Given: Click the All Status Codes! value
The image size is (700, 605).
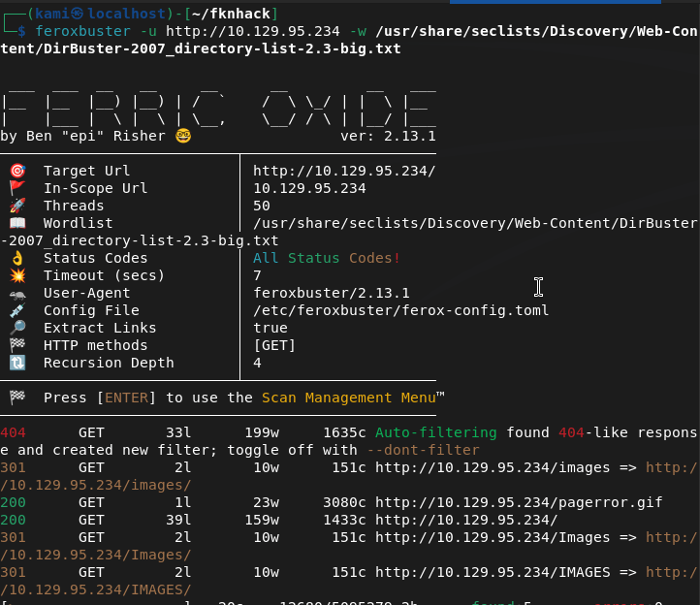Looking at the screenshot, I should click(326, 258).
